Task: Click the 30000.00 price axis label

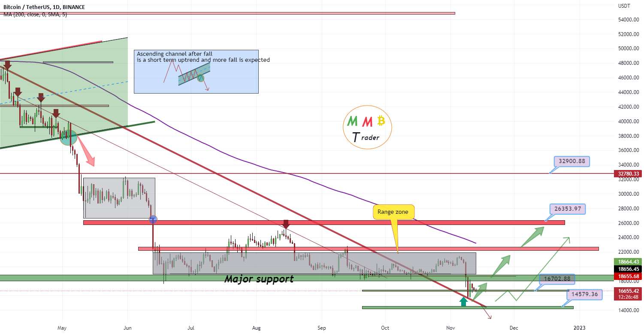Action: point(629,194)
